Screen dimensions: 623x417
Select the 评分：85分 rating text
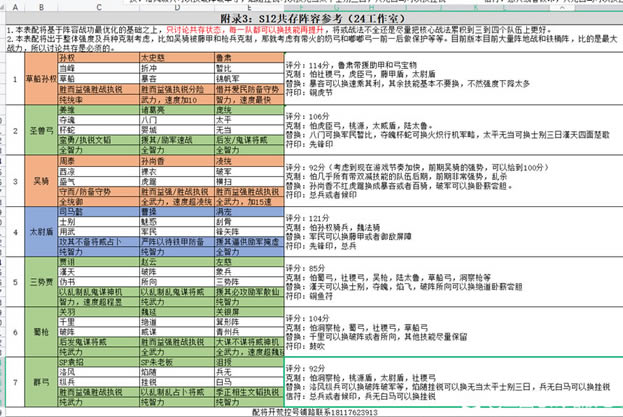pyautogui.click(x=308, y=268)
